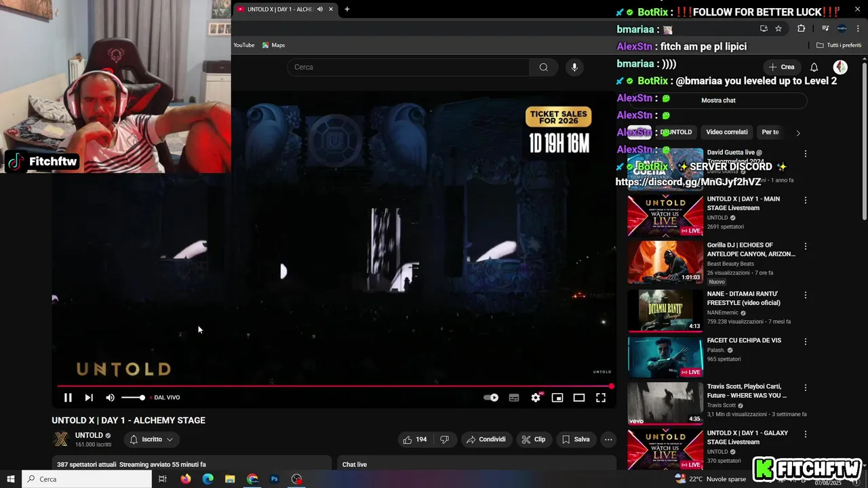Select the Video correlati chip
The image size is (868, 488).
coord(727,132)
